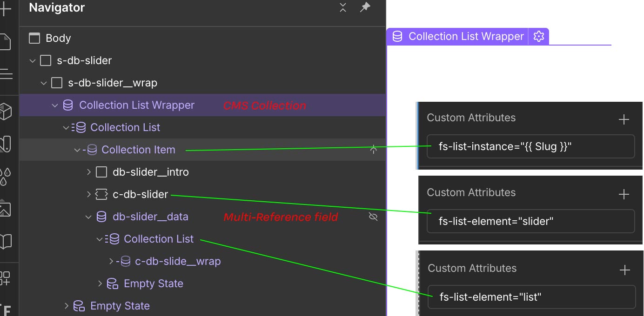
Task: Add a custom attribute above fs-list-instance field
Action: pos(624,119)
